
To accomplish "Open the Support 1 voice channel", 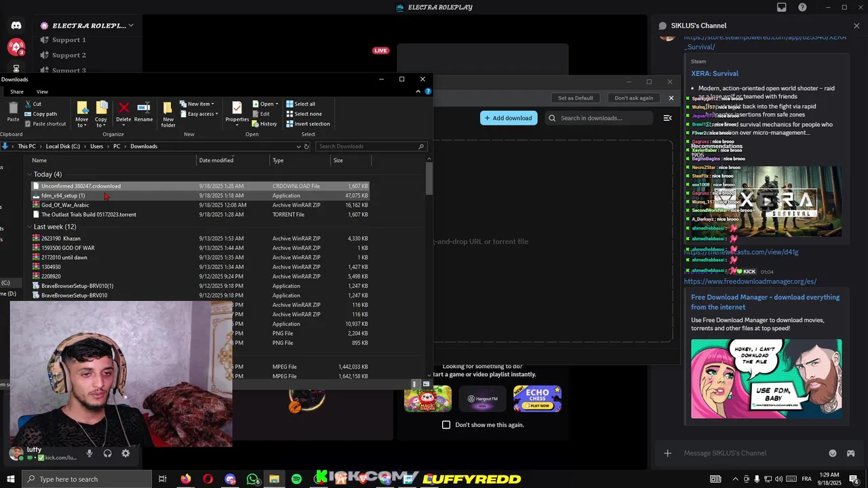I will tap(69, 40).
